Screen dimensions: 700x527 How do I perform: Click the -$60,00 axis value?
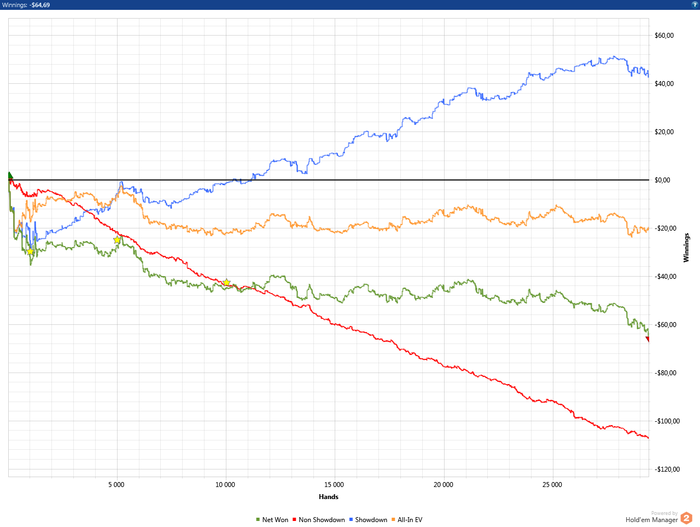(x=665, y=325)
